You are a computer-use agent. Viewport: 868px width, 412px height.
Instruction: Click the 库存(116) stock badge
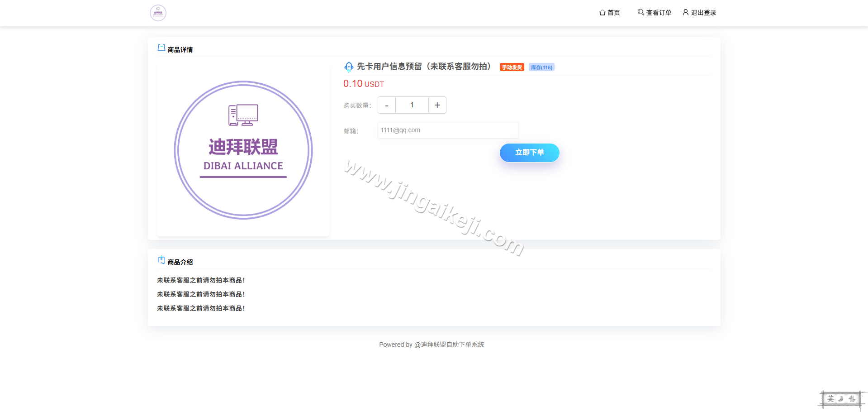tap(541, 67)
